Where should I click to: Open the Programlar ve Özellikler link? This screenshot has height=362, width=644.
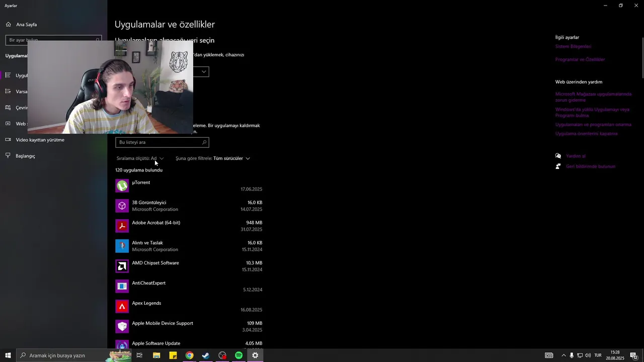click(580, 59)
